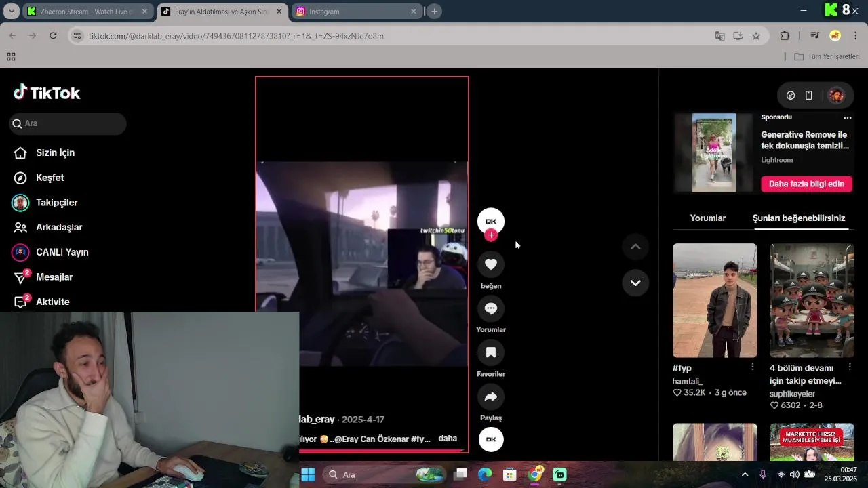Open TikTok profile avatar top right
The image size is (868, 488).
(836, 96)
